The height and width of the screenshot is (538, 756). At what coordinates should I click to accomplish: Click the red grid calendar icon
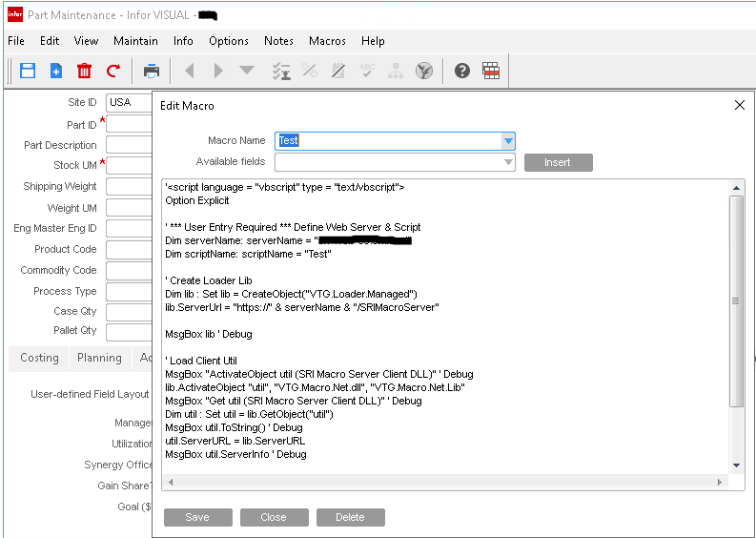click(x=491, y=71)
